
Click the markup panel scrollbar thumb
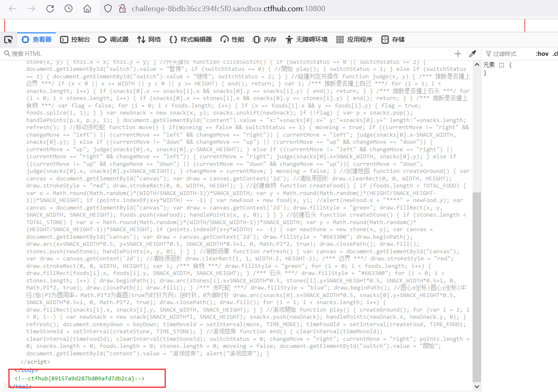pyautogui.click(x=477, y=287)
